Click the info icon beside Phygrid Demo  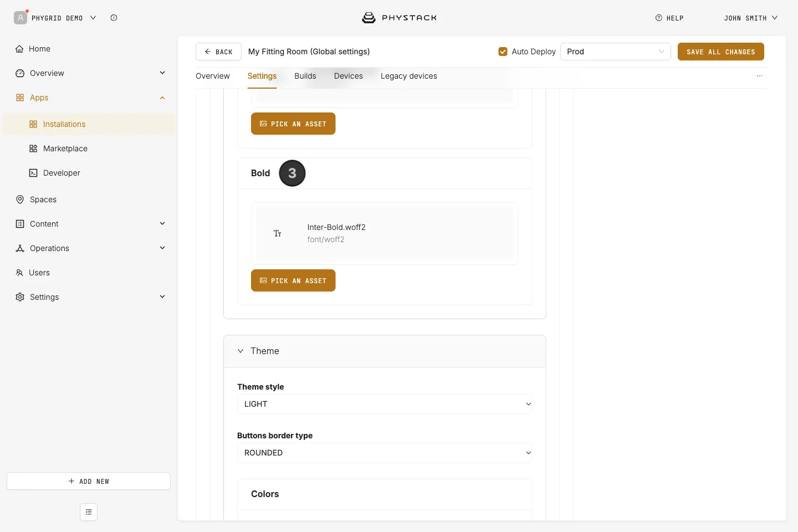coord(114,18)
